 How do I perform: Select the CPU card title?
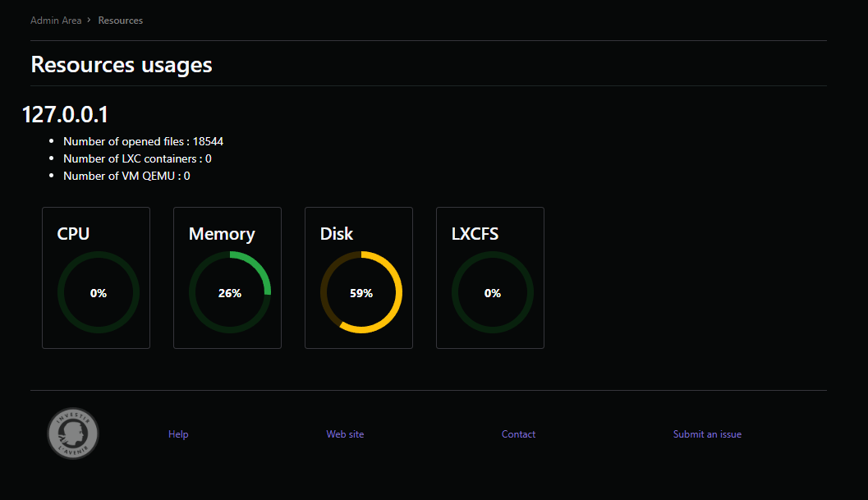[x=73, y=234]
